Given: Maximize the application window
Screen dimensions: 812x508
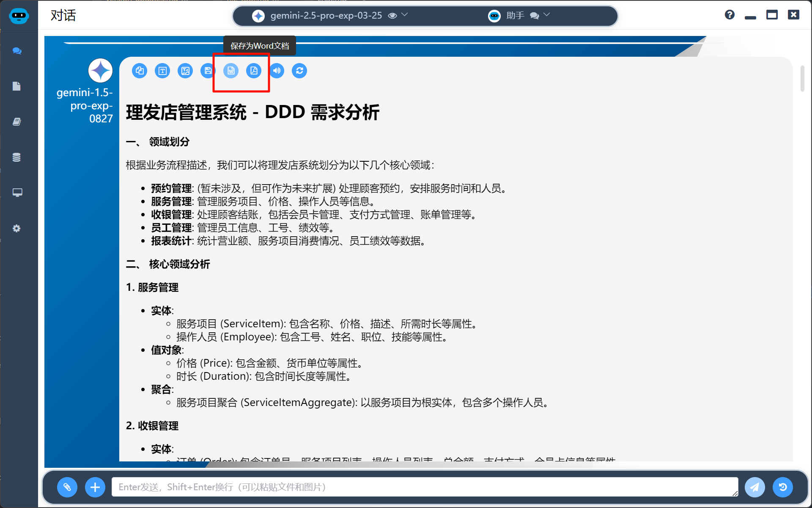Looking at the screenshot, I should (x=772, y=15).
